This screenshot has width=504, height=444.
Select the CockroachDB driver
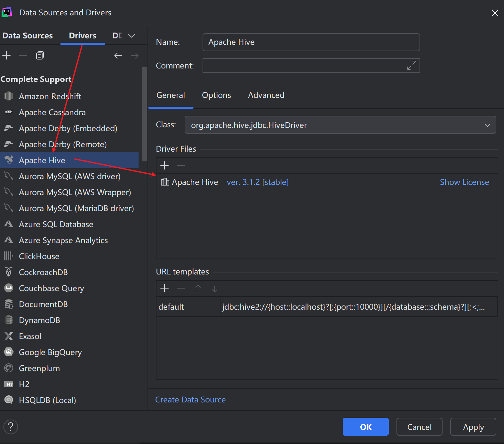coord(69,272)
